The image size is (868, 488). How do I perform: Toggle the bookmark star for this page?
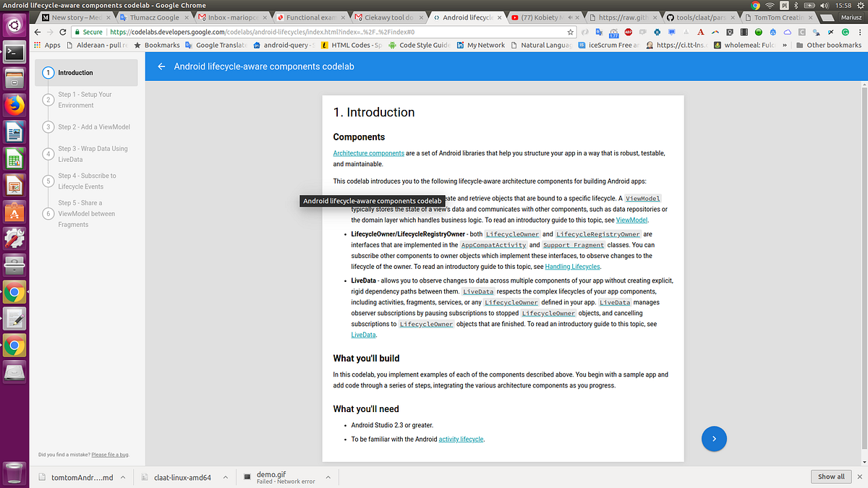pos(569,33)
